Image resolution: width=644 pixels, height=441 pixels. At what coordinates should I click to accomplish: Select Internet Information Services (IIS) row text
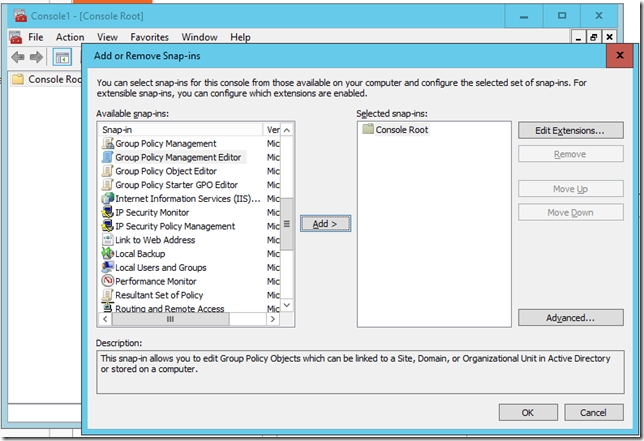188,199
